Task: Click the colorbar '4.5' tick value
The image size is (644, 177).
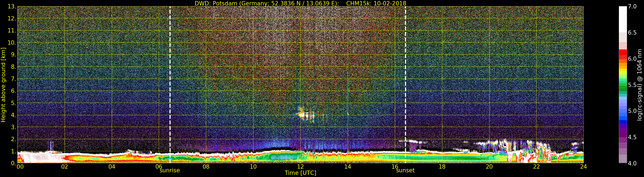Action: [632, 137]
